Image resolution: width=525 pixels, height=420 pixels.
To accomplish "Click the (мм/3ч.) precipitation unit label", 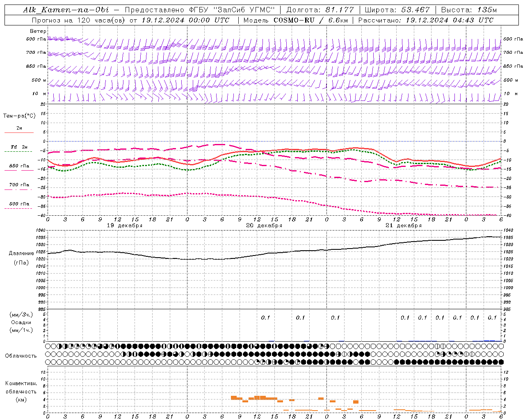I will point(21,315).
